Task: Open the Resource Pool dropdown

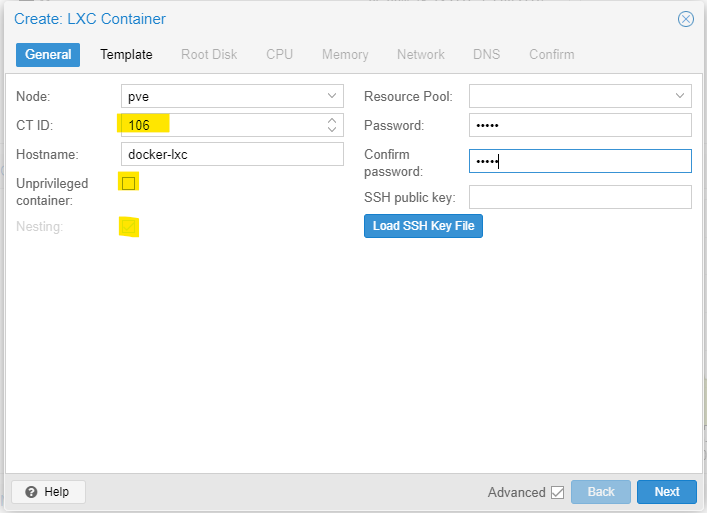Action: [x=680, y=96]
